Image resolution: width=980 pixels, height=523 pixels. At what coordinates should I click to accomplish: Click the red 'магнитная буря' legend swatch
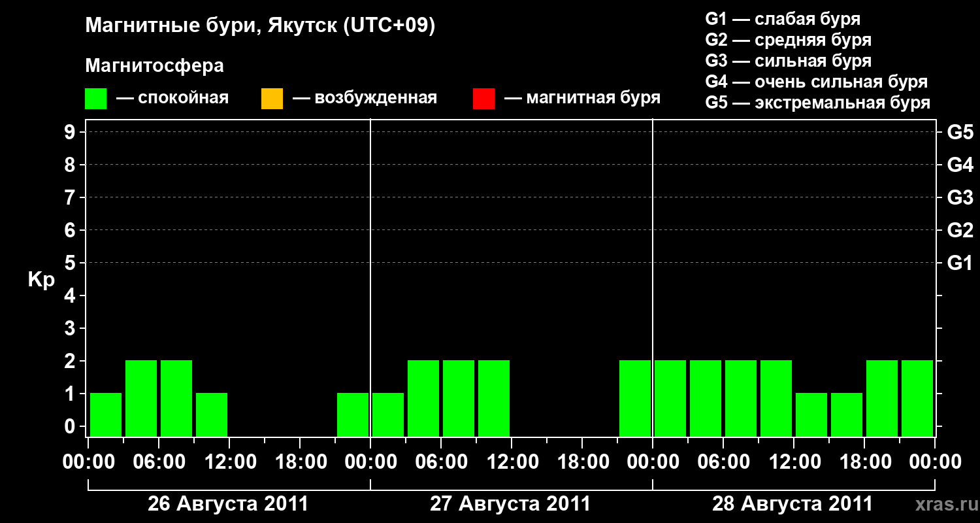pos(483,99)
